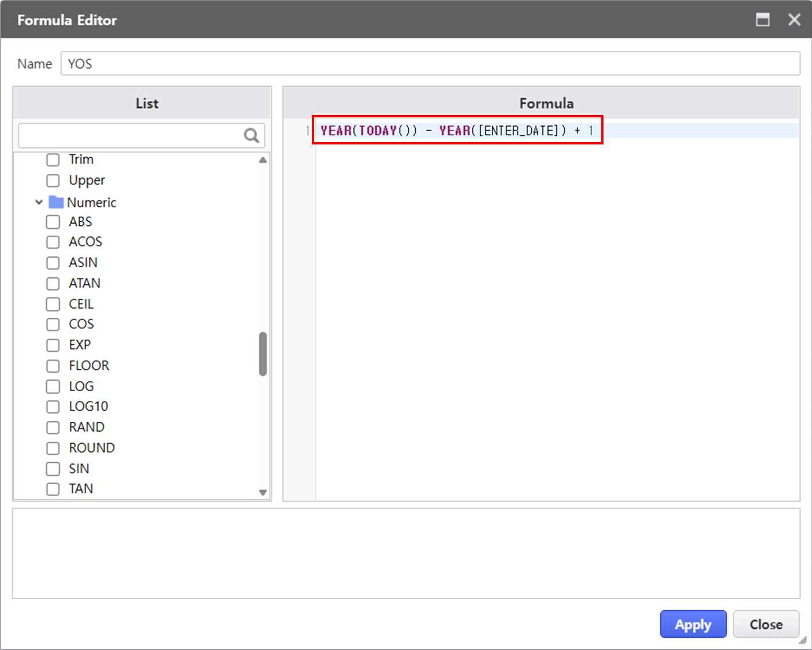Select the "Numeric" folder label
This screenshot has height=650, width=812.
(91, 202)
